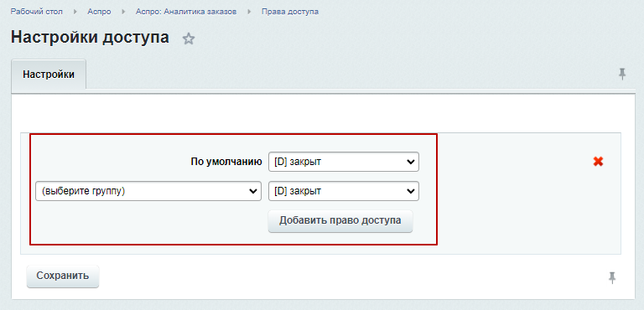644x310 pixels.
Task: Open Права доступа breadcrumb link
Action: coord(290,12)
